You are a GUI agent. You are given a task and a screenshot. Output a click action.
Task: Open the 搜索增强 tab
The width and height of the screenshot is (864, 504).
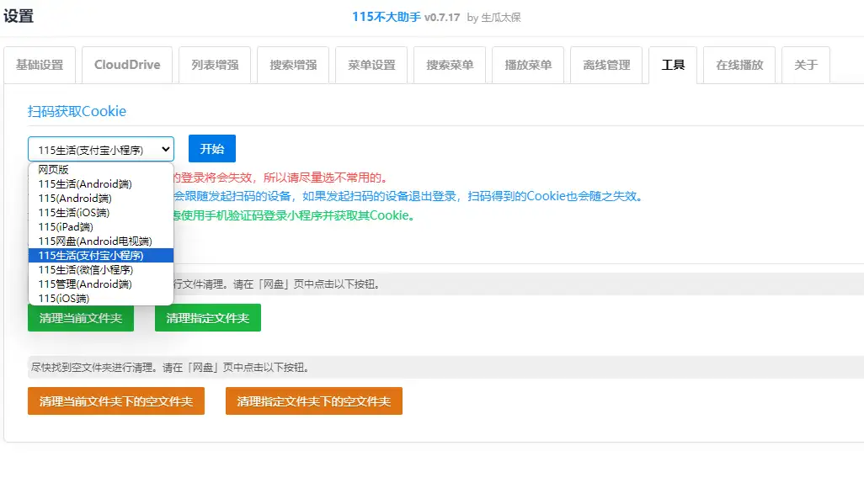[292, 64]
